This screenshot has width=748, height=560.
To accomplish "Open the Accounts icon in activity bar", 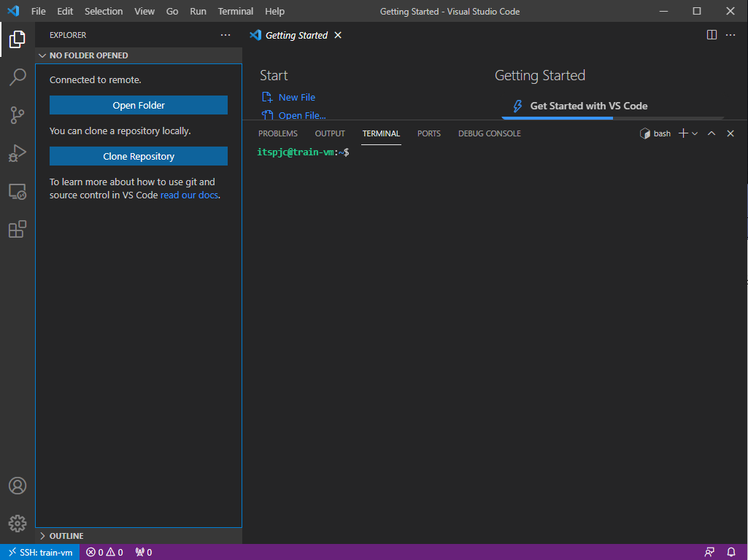I will [18, 486].
